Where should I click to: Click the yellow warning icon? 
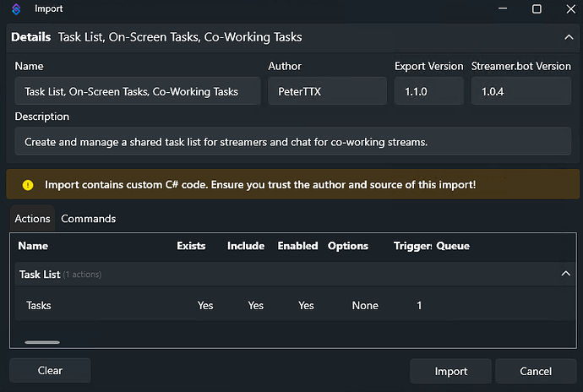click(x=28, y=185)
